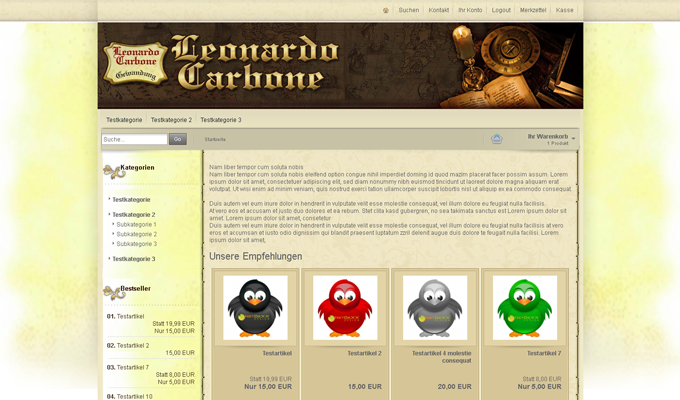This screenshot has height=400, width=680.
Task: Open Subkategorie 2 in sidebar
Action: pyautogui.click(x=137, y=234)
